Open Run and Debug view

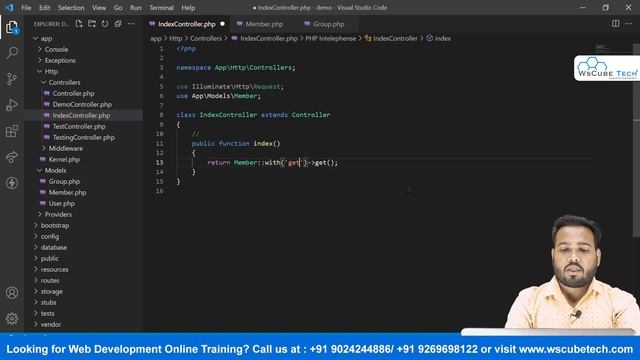pyautogui.click(x=12, y=105)
